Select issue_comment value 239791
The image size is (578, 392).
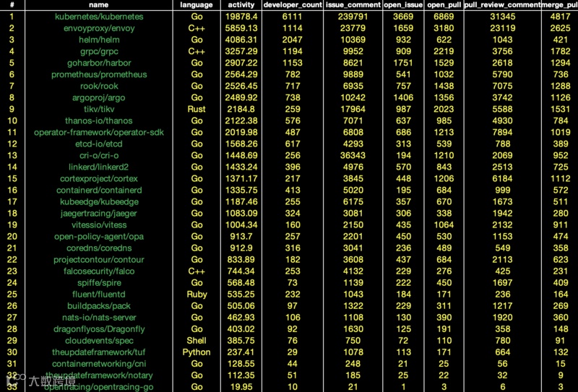[353, 17]
